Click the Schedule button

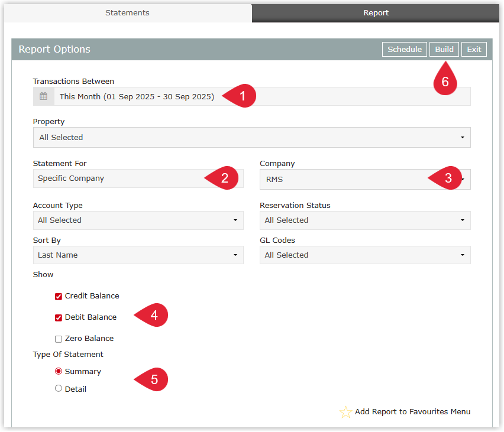[x=405, y=50]
